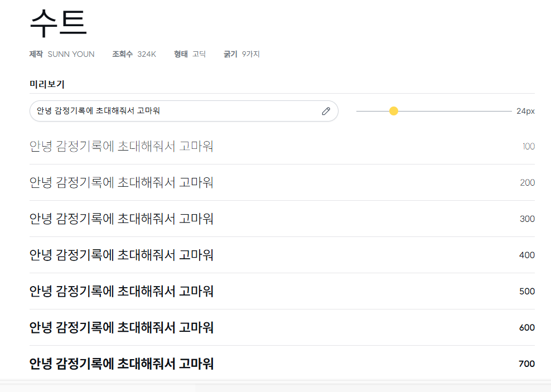Select the weight 500 preview text line
Image resolution: width=551 pixels, height=392 pixels.
[121, 291]
